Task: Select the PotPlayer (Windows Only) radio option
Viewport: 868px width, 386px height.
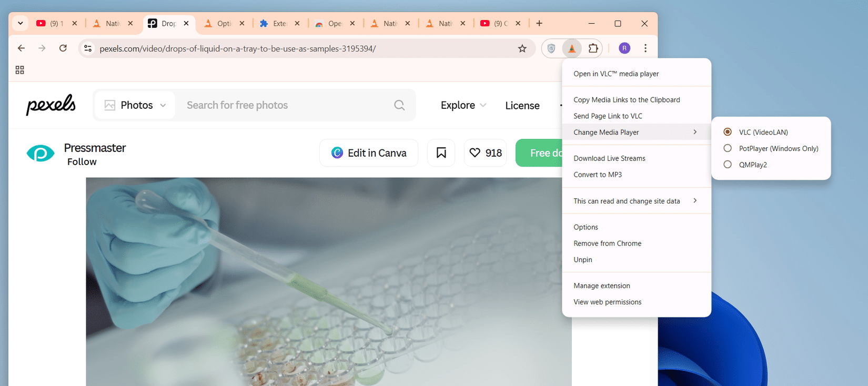Action: [x=728, y=148]
